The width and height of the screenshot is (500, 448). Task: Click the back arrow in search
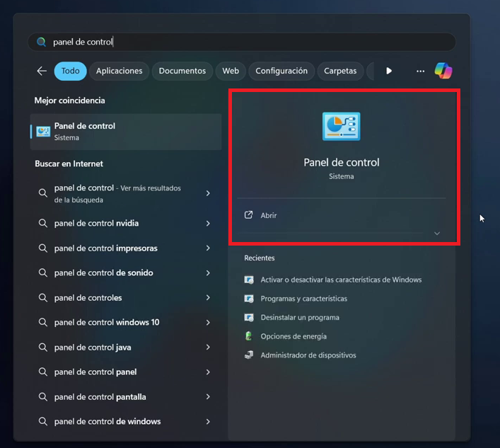point(42,71)
